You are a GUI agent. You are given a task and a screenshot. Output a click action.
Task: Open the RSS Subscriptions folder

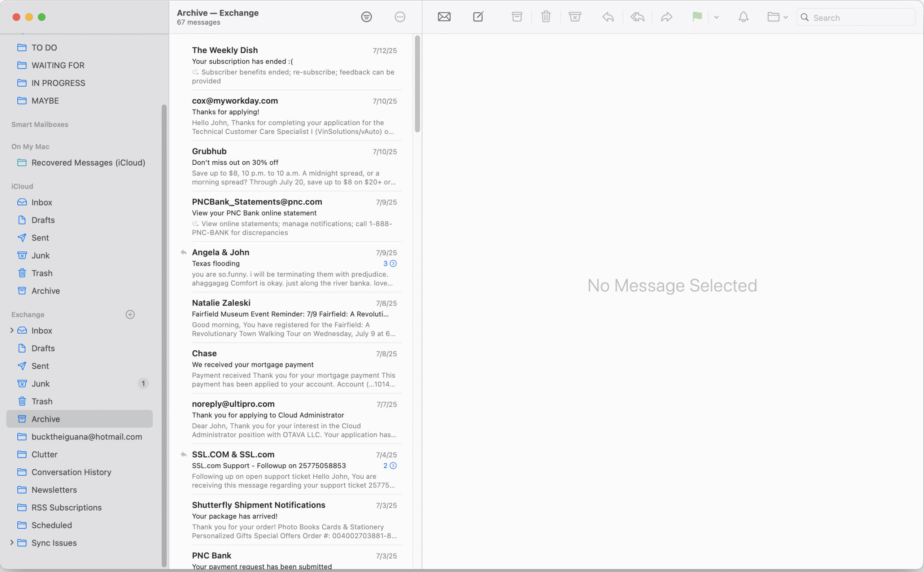click(79, 507)
